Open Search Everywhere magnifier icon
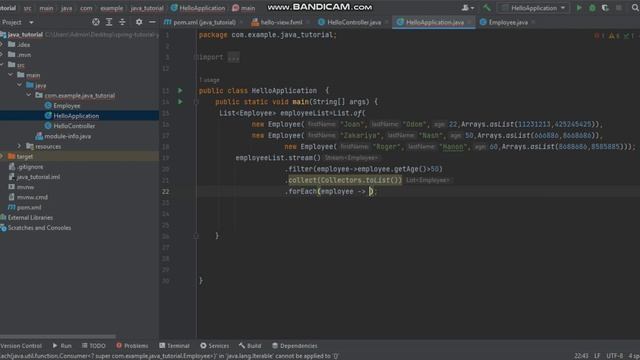This screenshot has width=640, height=360. pos(635,8)
